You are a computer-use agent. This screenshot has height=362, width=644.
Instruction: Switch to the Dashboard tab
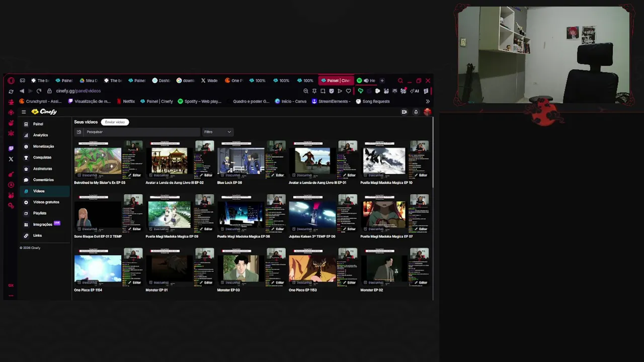pyautogui.click(x=162, y=80)
